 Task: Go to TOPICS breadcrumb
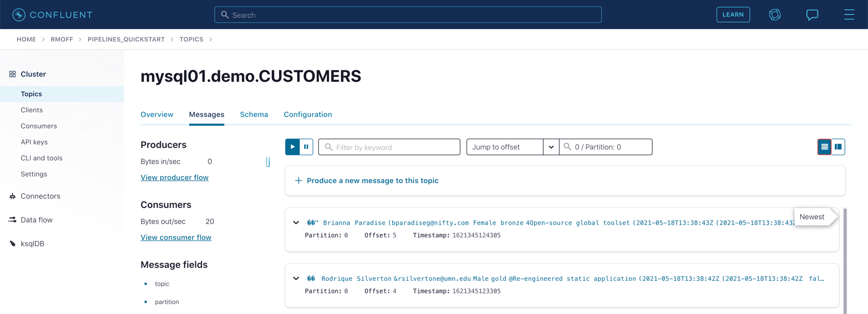pos(192,39)
